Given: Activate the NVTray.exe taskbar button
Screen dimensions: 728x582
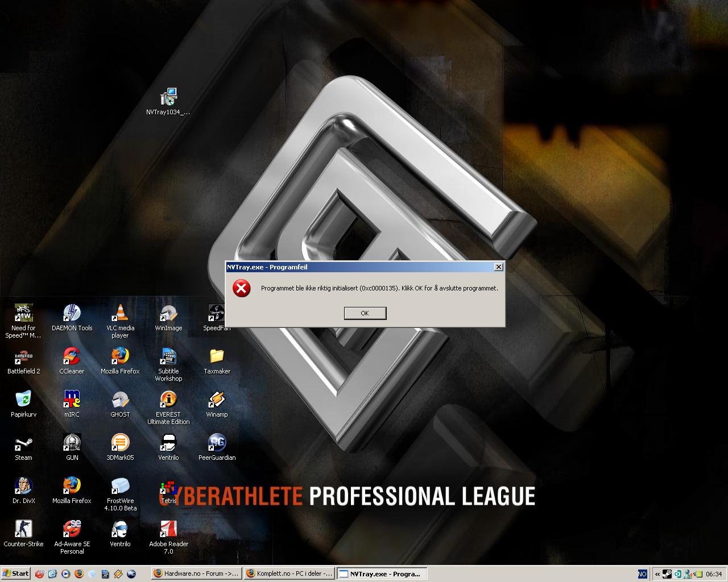Looking at the screenshot, I should 382,573.
